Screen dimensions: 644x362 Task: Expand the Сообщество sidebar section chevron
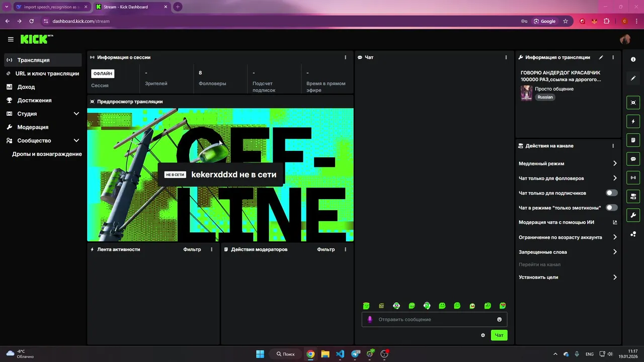pos(76,141)
